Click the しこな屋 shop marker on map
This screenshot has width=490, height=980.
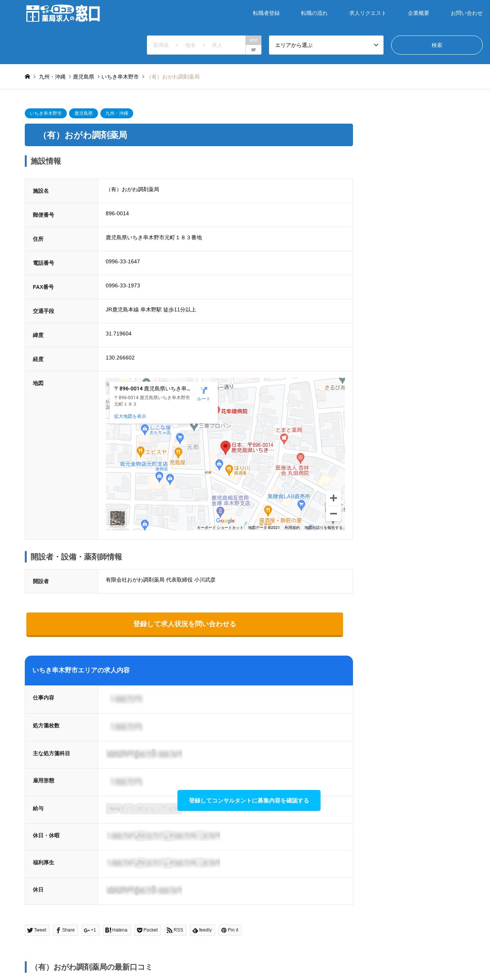[x=145, y=429]
